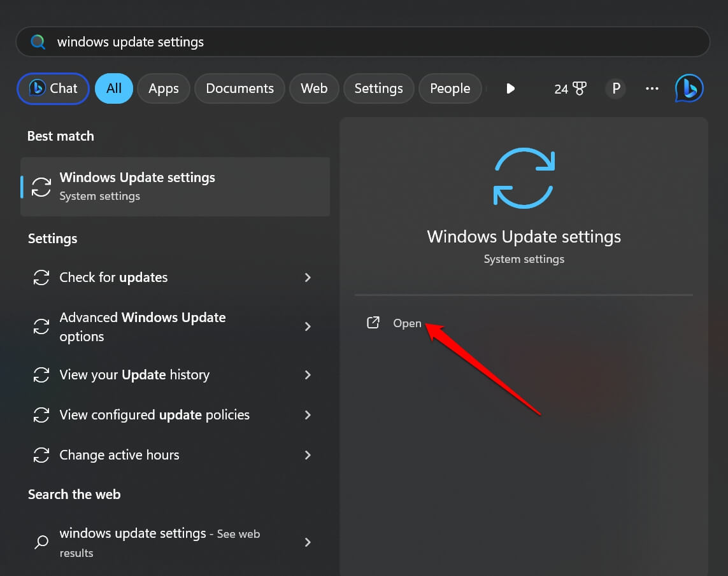Expand the Check for updates result chevron
The image size is (728, 576).
308,277
